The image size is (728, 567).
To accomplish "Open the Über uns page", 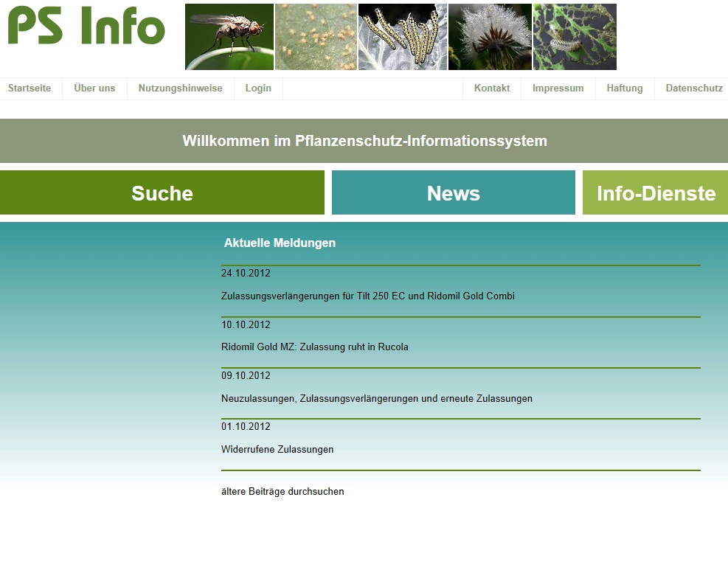I will [94, 88].
